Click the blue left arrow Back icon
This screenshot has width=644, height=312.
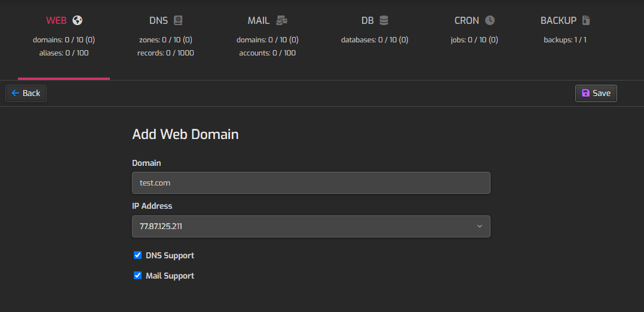[16, 93]
